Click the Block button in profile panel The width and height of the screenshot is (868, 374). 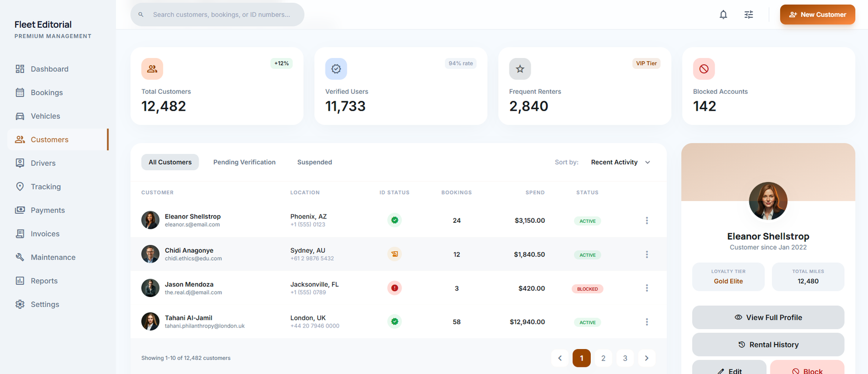coord(807,367)
